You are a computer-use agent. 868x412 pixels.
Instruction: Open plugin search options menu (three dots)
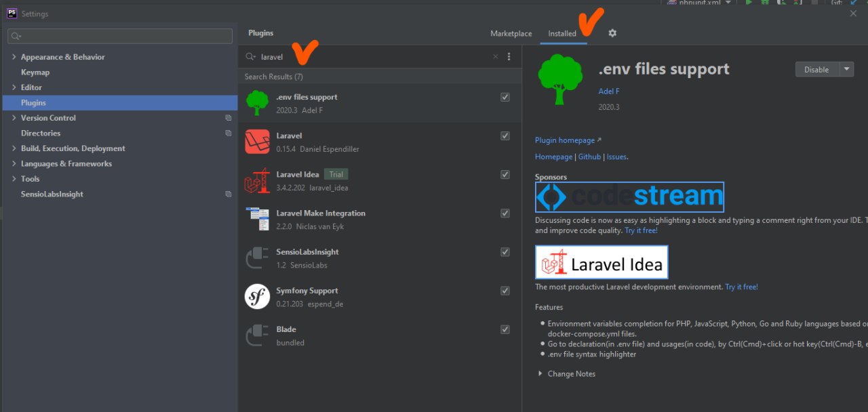pos(509,57)
